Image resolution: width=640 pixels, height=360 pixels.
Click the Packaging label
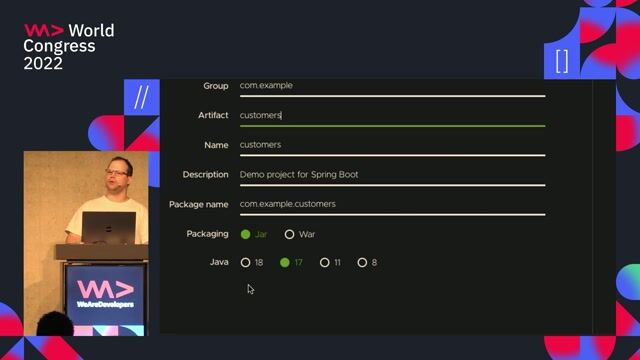coord(207,234)
